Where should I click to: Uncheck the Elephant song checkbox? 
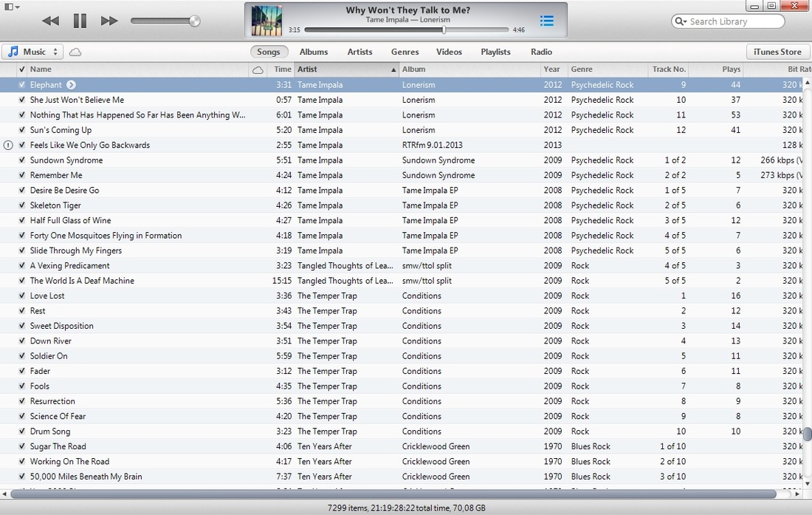tap(21, 84)
